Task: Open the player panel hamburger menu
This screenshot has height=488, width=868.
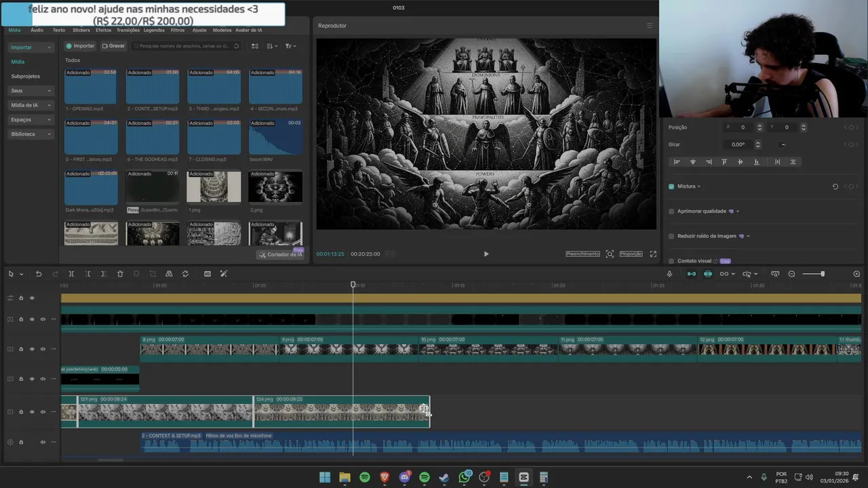Action: point(649,26)
